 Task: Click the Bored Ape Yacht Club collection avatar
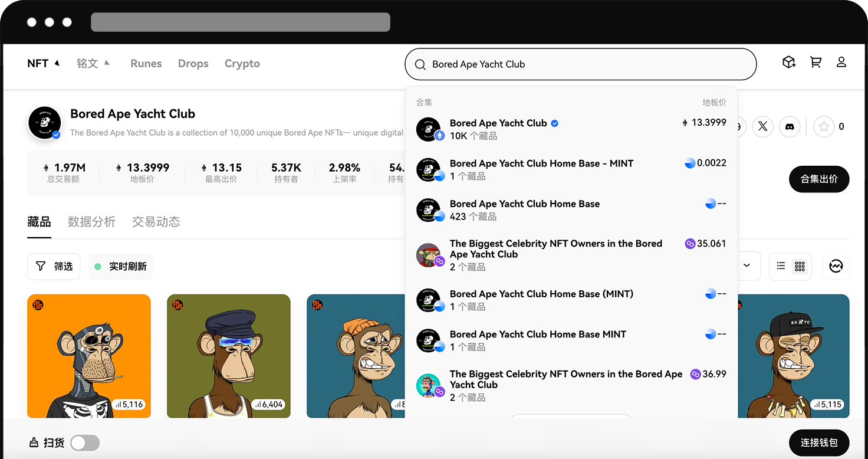pyautogui.click(x=45, y=123)
